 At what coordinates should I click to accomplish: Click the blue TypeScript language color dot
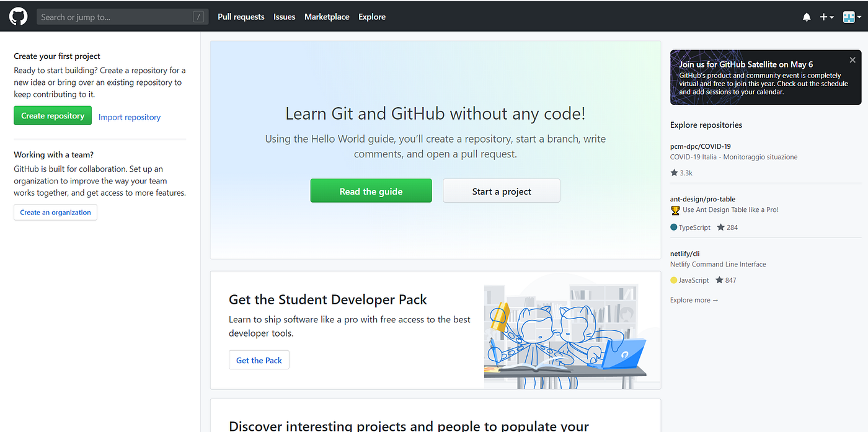click(x=673, y=227)
